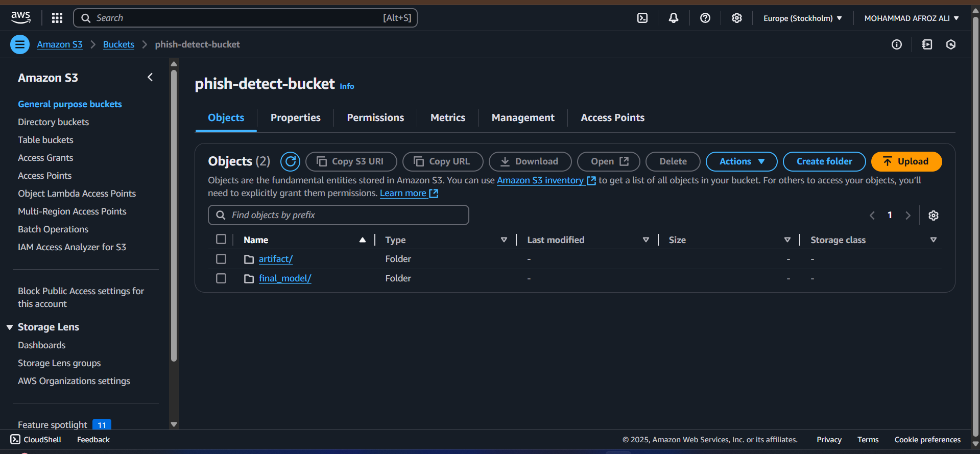Toggle the hamburger navigation menu
Viewport: 980px width, 454px height.
pos(20,44)
